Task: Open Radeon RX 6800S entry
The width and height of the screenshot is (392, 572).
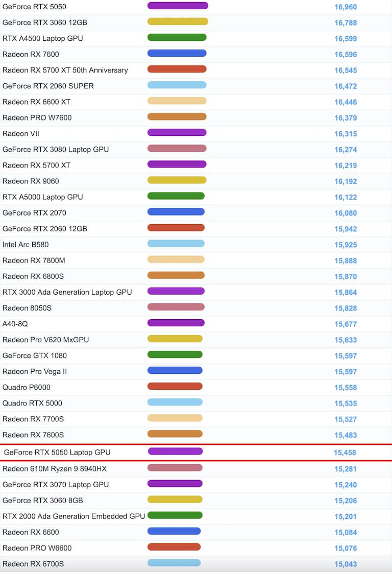Action: [x=33, y=276]
